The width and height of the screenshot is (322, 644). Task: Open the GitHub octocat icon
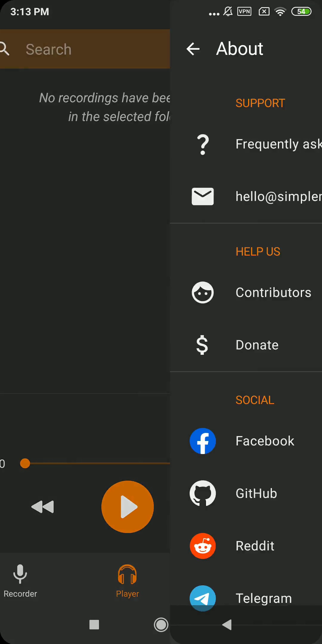click(203, 493)
